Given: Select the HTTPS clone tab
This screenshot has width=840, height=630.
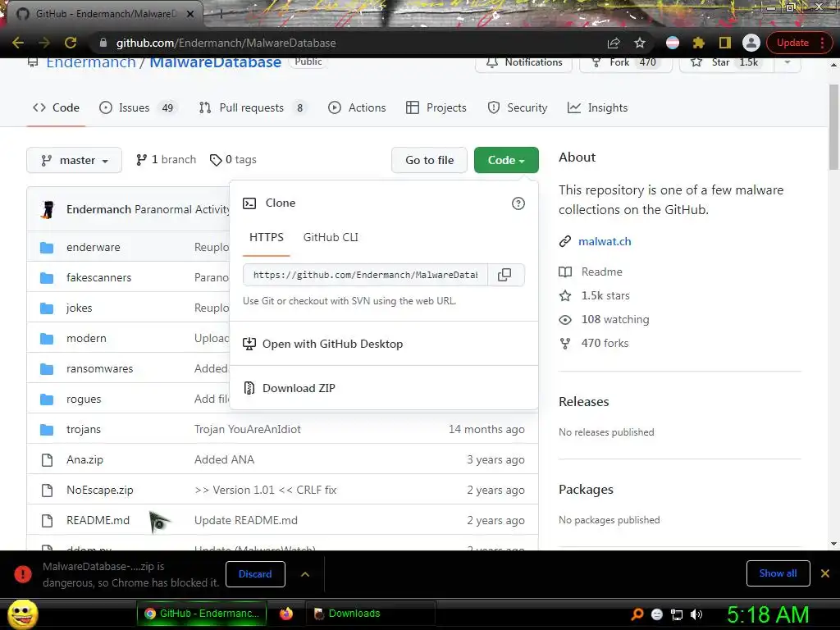Looking at the screenshot, I should pos(267,237).
